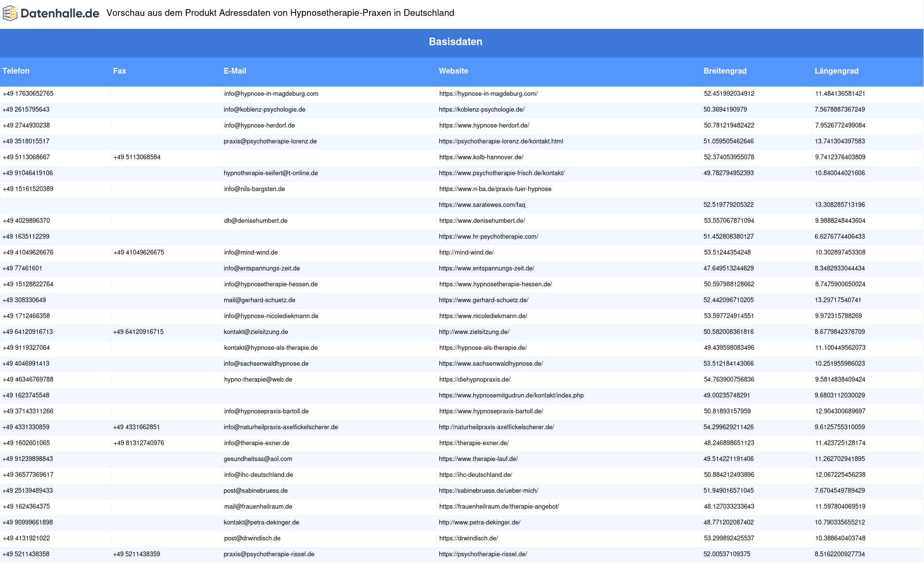The height and width of the screenshot is (563, 924).
Task: Click fax number +49 4331662851
Action: pos(137,427)
